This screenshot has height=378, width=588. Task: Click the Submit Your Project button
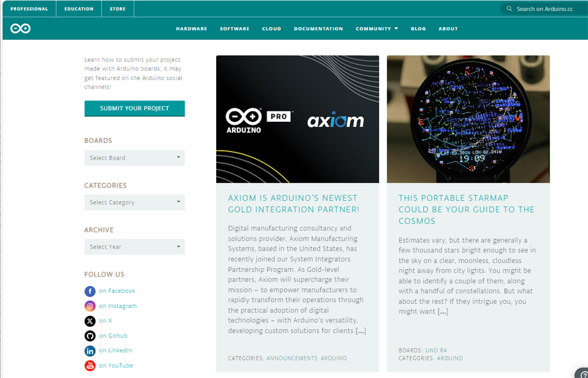click(x=135, y=109)
